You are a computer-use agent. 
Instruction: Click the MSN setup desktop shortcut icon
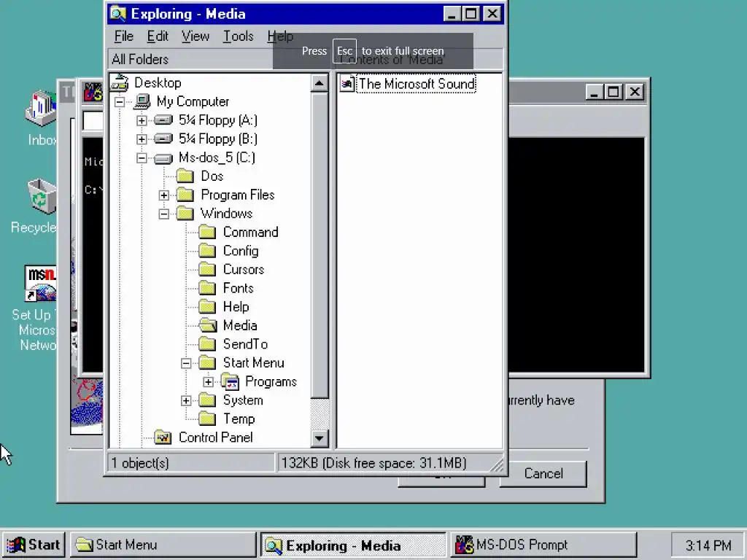(40, 284)
